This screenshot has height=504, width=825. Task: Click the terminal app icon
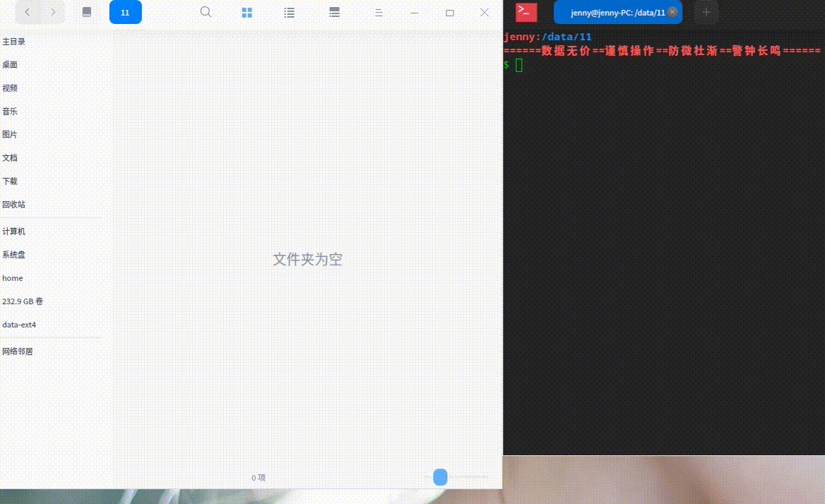(526, 12)
